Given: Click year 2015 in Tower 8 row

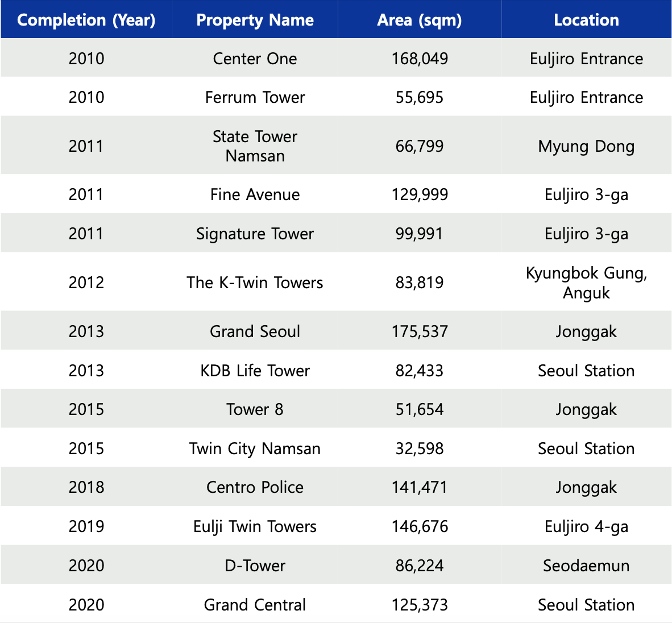Looking at the screenshot, I should [x=86, y=410].
